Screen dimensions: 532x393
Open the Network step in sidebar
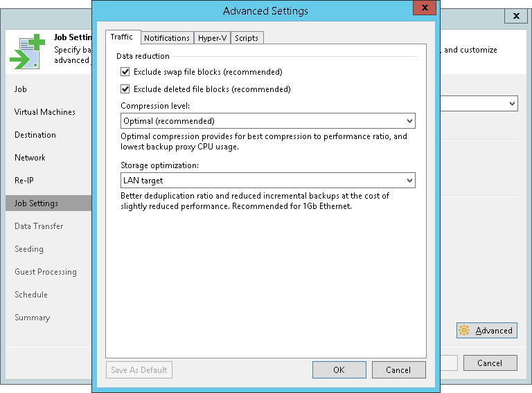point(30,158)
